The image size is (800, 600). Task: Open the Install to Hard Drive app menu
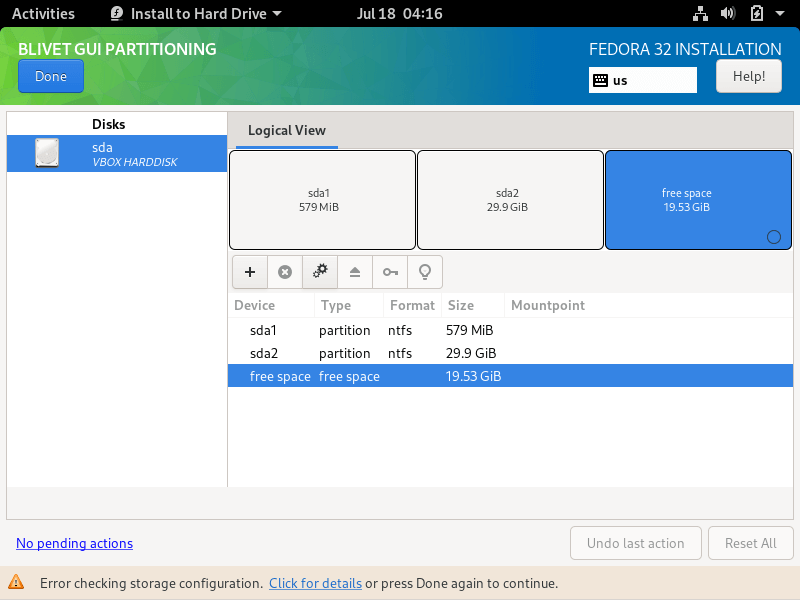195,14
